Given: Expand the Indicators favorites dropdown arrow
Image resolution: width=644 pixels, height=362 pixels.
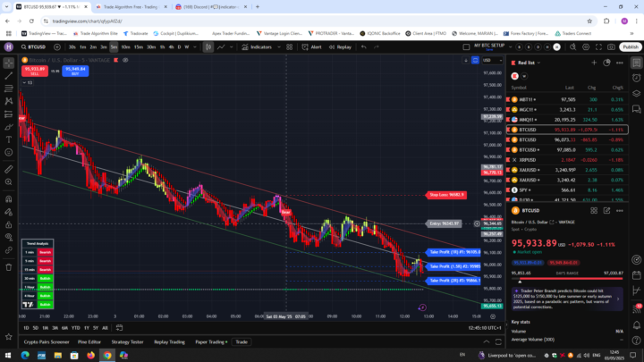Looking at the screenshot, I should coord(279,47).
